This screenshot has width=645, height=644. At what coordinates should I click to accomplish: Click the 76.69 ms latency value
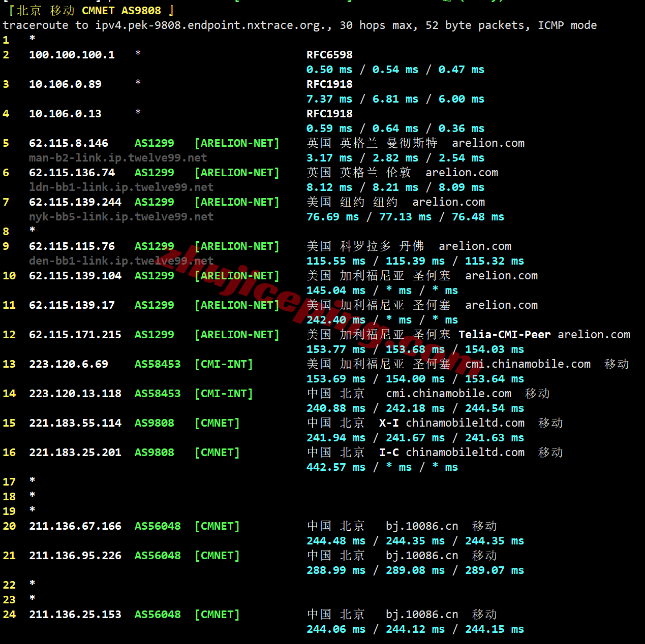click(x=332, y=217)
